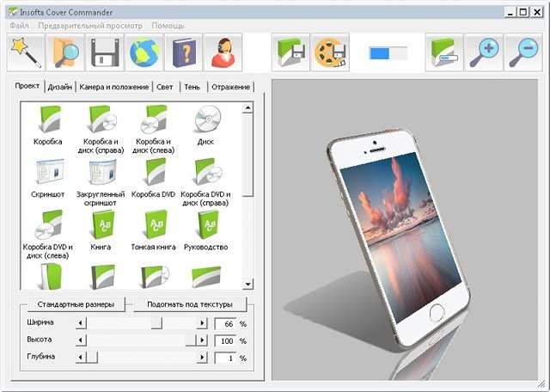Open the help book icon
The width and height of the screenshot is (550, 392).
pyautogui.click(x=183, y=52)
